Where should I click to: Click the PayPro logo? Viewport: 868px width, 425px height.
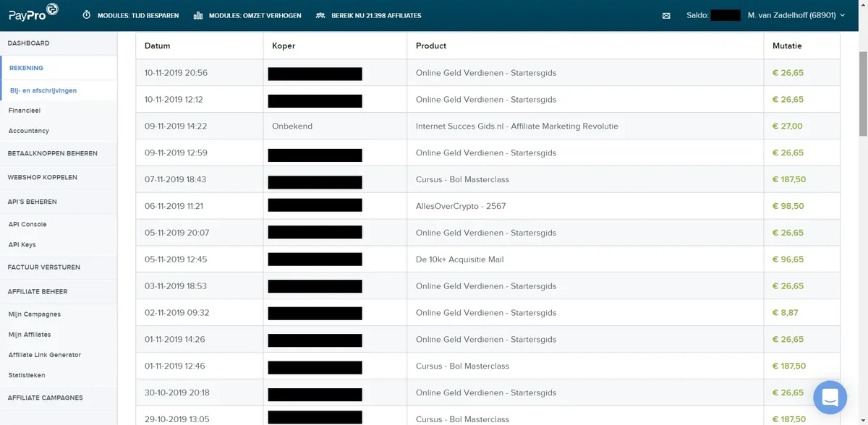point(33,13)
